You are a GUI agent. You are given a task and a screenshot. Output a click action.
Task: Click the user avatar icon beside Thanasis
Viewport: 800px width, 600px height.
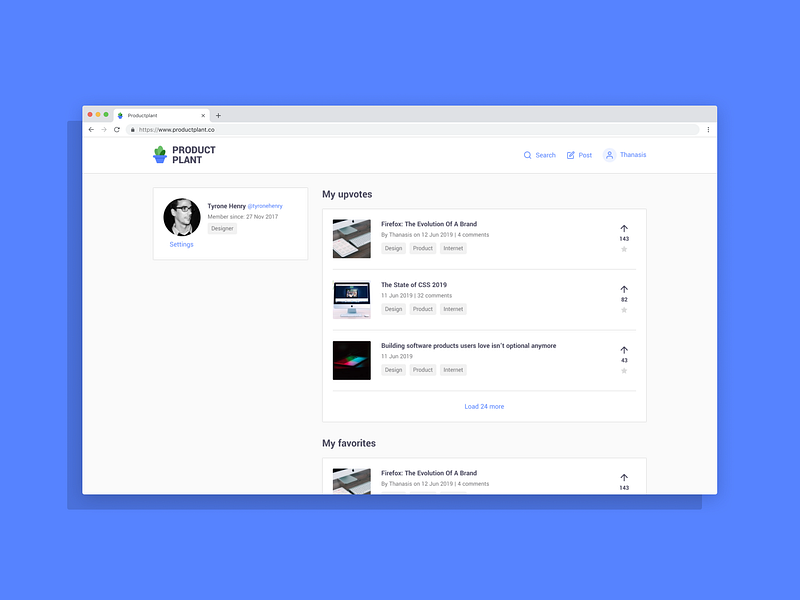click(609, 155)
